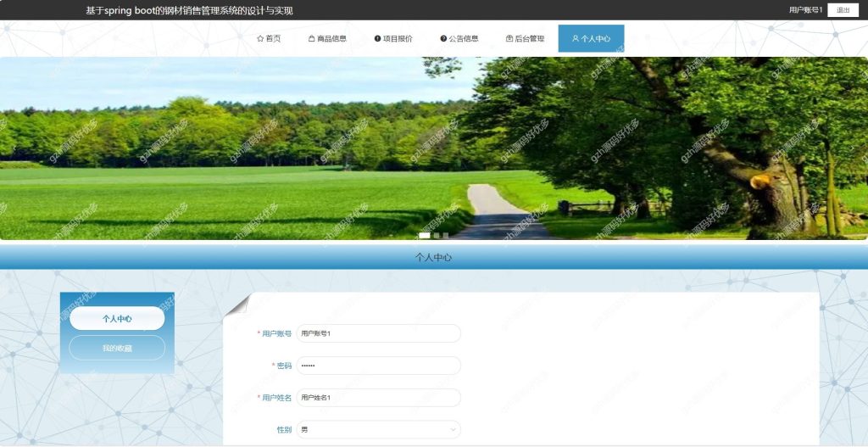This screenshot has width=868, height=447.
Task: Expand the 性别 dropdown
Action: 378,429
